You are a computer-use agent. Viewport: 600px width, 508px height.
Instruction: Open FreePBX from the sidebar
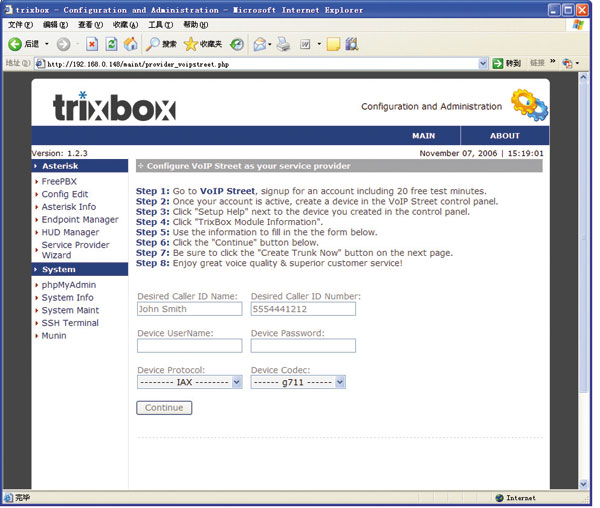(60, 181)
